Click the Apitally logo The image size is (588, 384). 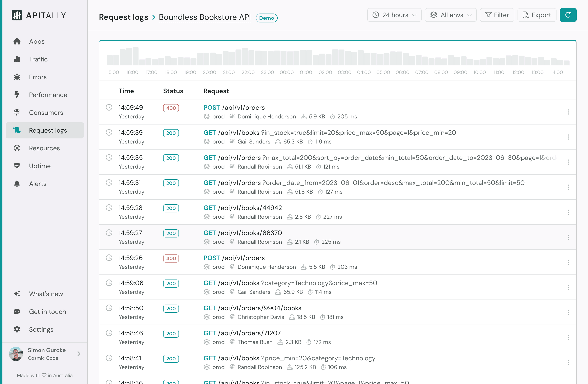coord(39,15)
